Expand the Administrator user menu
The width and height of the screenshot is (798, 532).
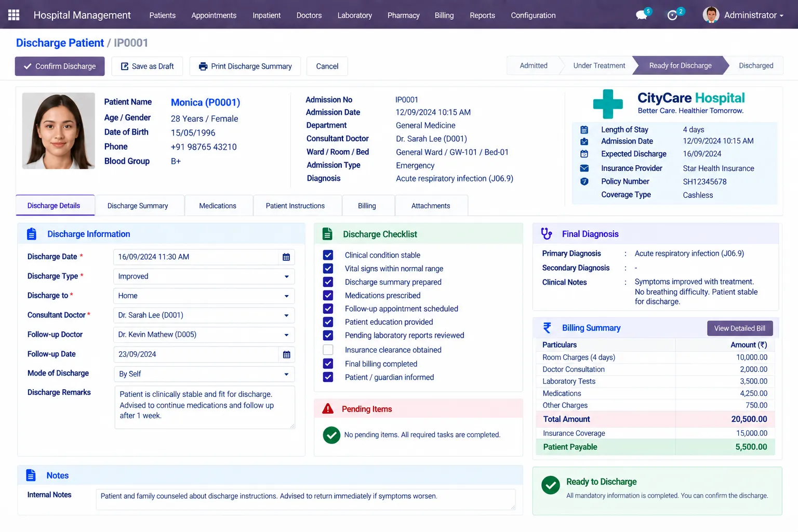click(753, 15)
